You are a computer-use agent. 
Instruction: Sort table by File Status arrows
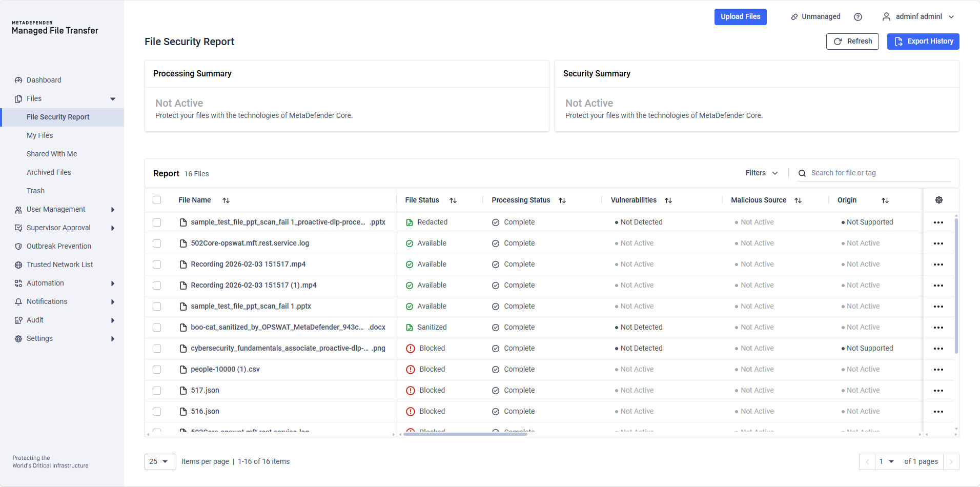453,200
